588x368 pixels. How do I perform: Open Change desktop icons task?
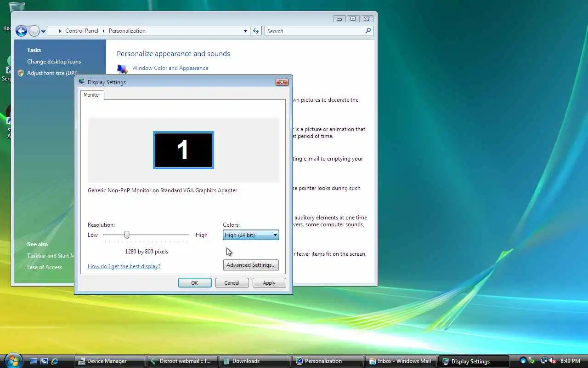click(54, 62)
